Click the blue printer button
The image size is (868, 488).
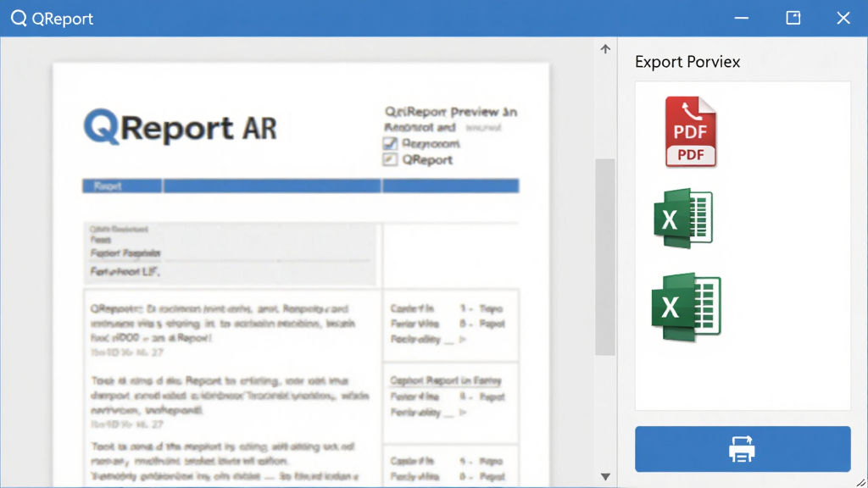point(743,449)
